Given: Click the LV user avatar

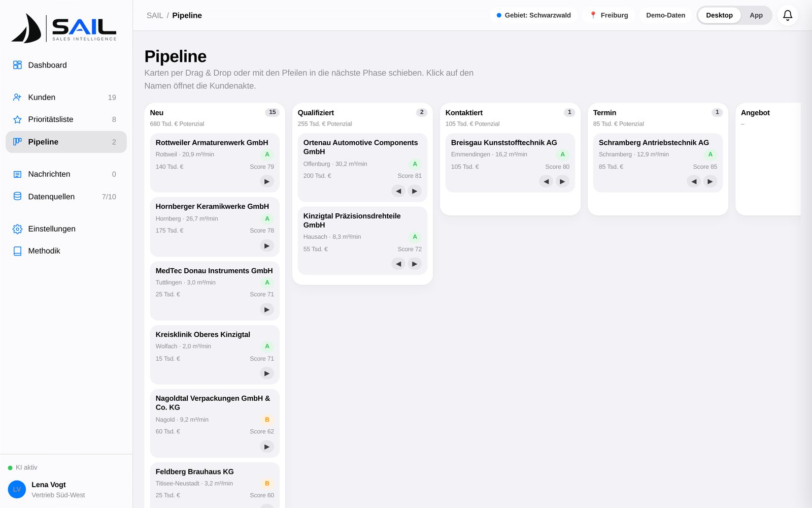Looking at the screenshot, I should [x=17, y=489].
